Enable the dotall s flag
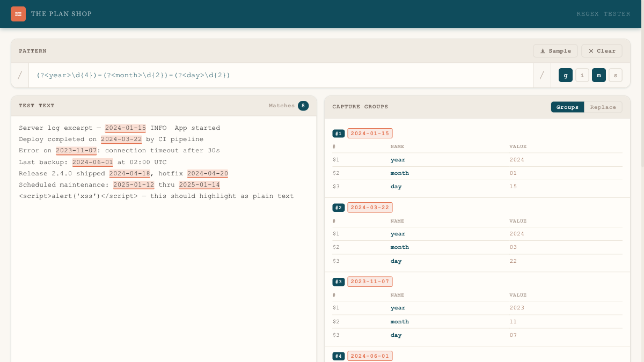The width and height of the screenshot is (644, 362). 616,75
